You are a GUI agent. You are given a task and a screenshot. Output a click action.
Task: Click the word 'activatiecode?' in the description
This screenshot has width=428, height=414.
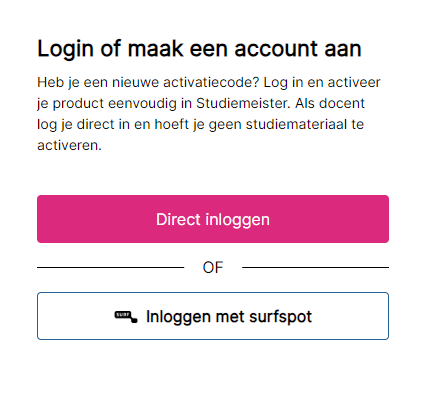point(211,82)
